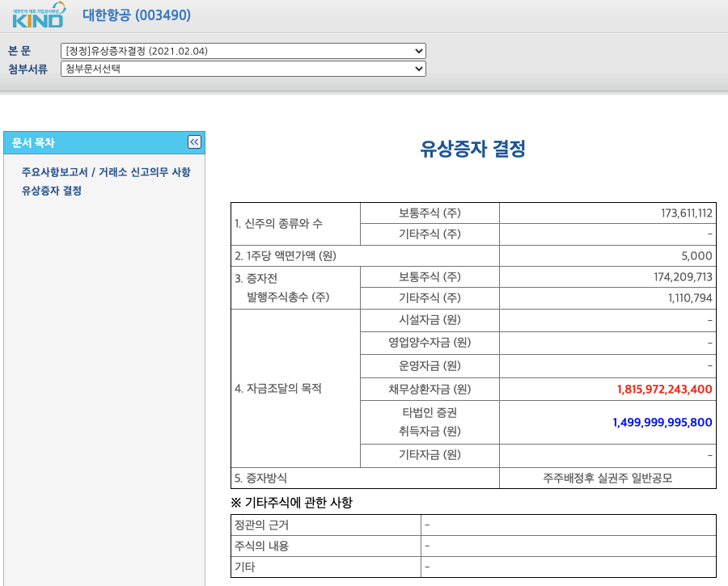
Task: Select the value 1,110,794
Action: (x=690, y=298)
